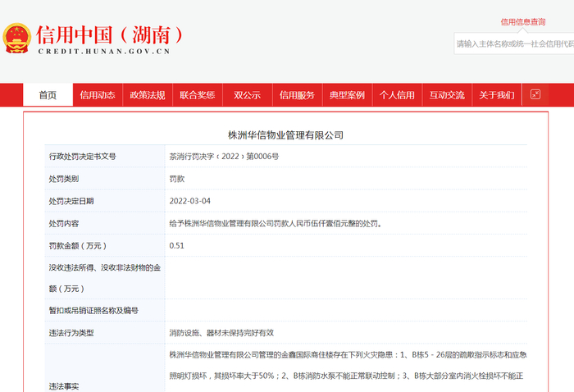Click the expand icon in the red navigation bar

[x=535, y=94]
